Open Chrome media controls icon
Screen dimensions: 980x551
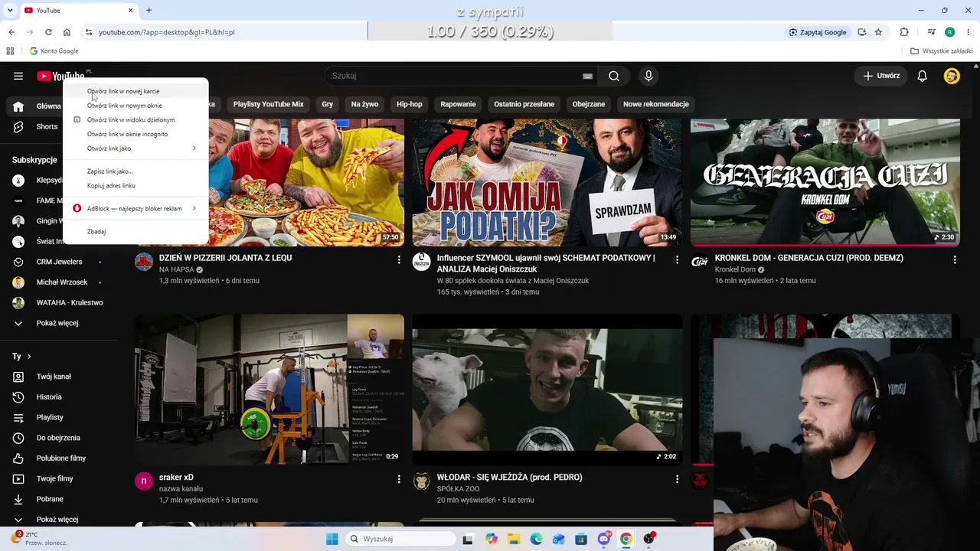point(931,32)
